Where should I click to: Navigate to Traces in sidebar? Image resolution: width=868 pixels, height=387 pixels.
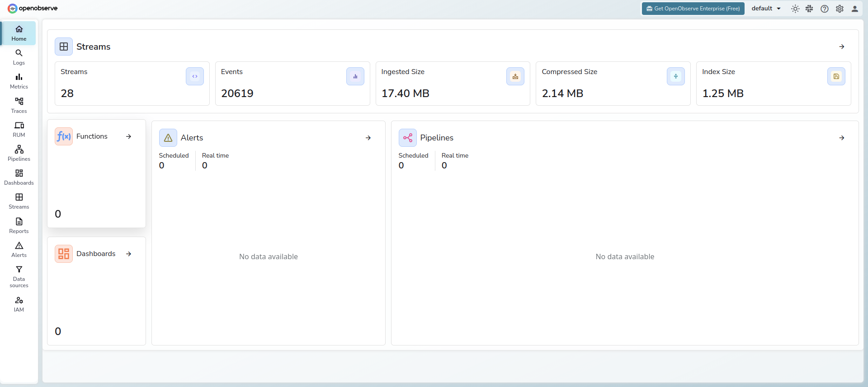coord(19,105)
